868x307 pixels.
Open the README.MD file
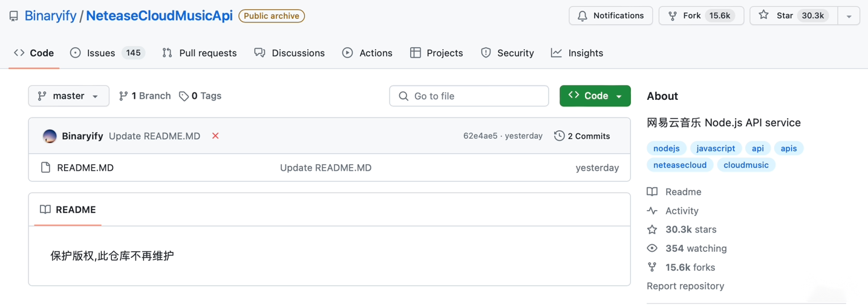85,168
